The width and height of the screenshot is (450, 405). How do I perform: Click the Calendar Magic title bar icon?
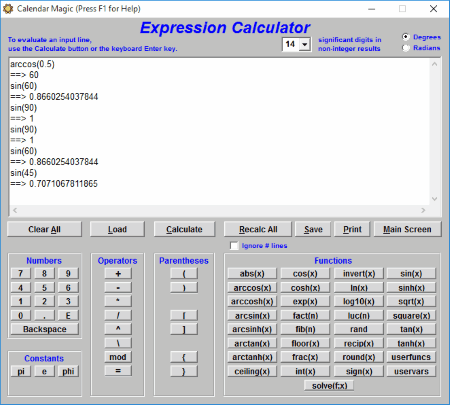pyautogui.click(x=8, y=9)
